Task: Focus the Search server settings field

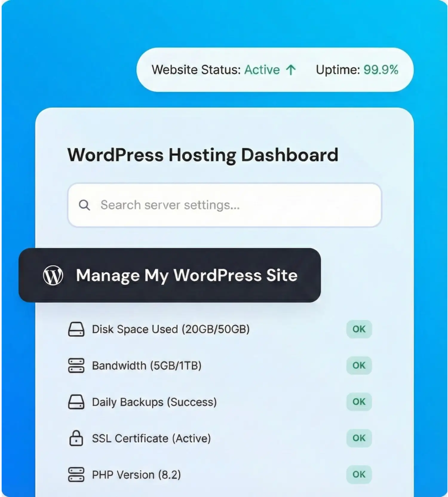Action: point(225,205)
